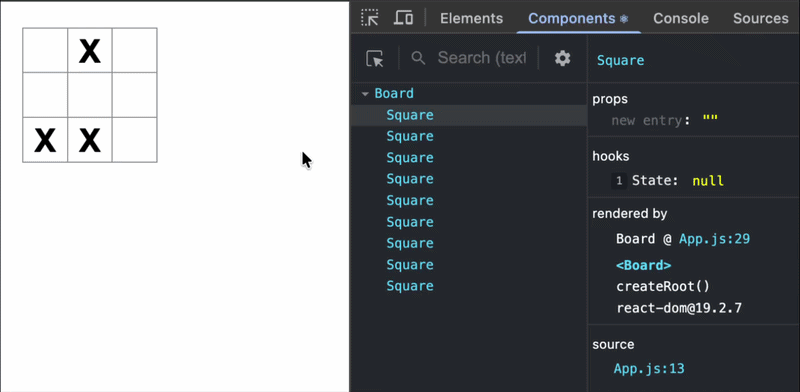This screenshot has height=392, width=800.
Task: Click the hook index 1 badge
Action: click(x=619, y=181)
